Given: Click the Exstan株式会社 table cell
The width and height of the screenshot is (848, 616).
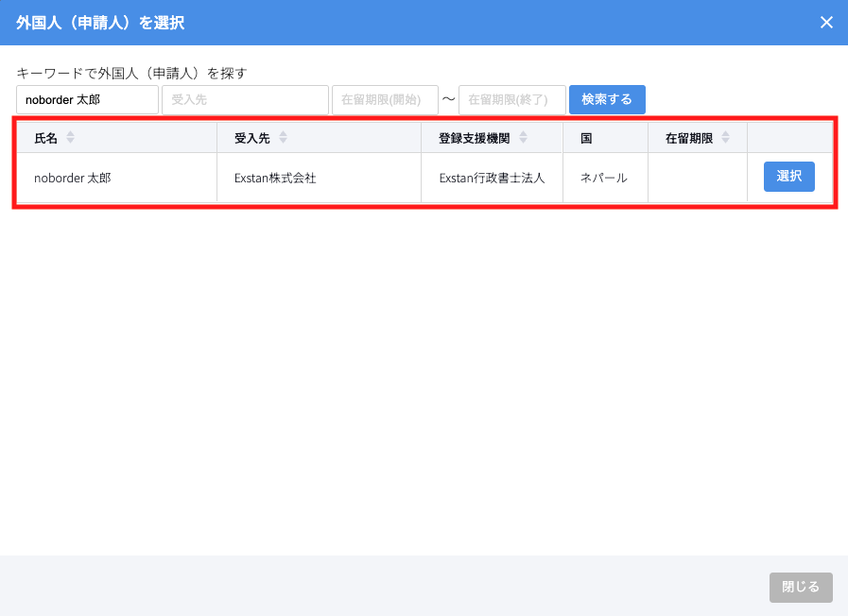Looking at the screenshot, I should coord(274,178).
